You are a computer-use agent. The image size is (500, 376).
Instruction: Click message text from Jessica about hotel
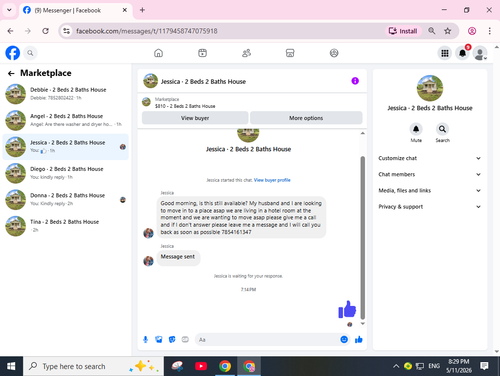(241, 217)
